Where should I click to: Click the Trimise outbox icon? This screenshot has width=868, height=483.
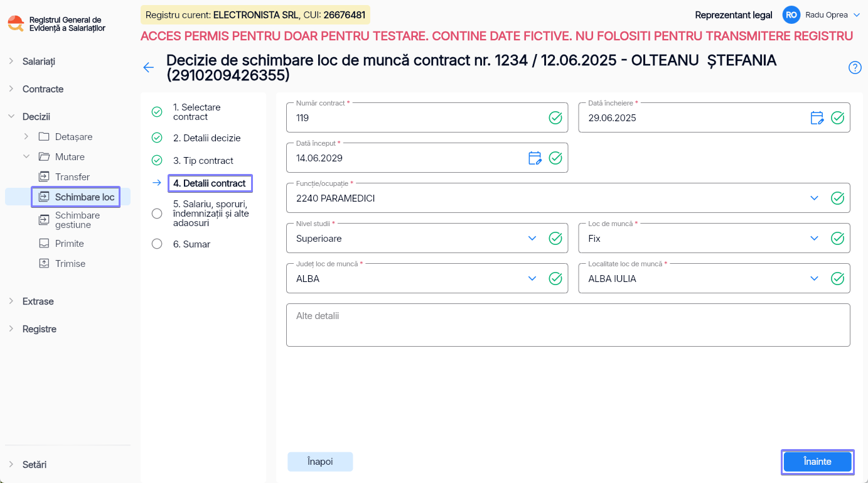click(44, 264)
